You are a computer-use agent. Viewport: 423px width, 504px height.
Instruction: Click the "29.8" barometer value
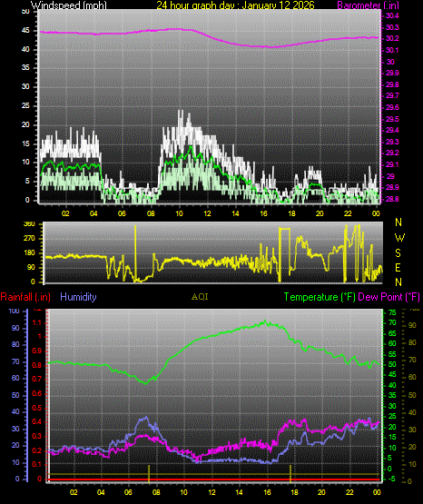[392, 84]
